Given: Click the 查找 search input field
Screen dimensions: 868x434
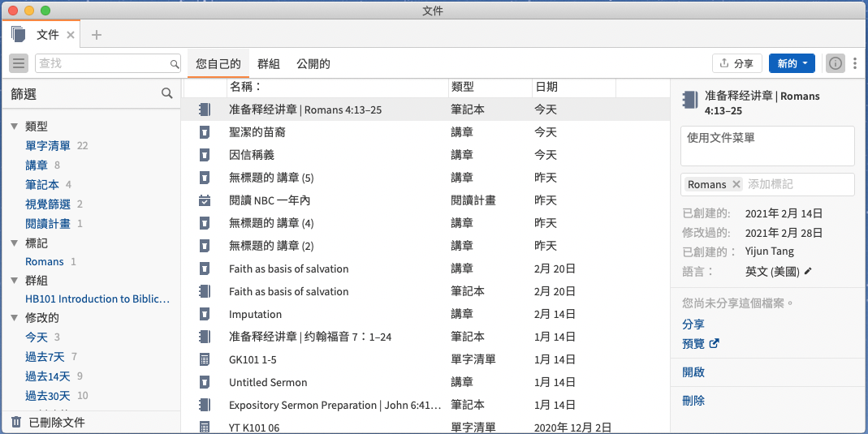Looking at the screenshot, I should tap(104, 63).
